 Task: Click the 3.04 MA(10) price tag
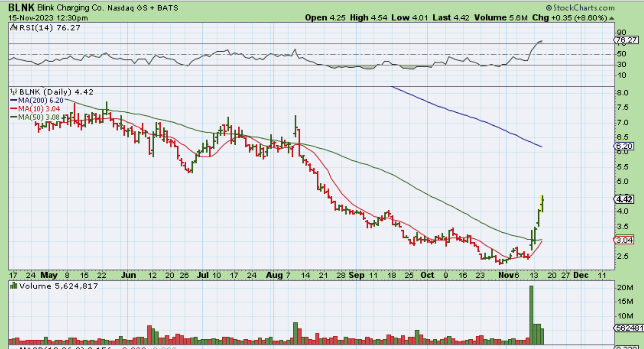(624, 240)
